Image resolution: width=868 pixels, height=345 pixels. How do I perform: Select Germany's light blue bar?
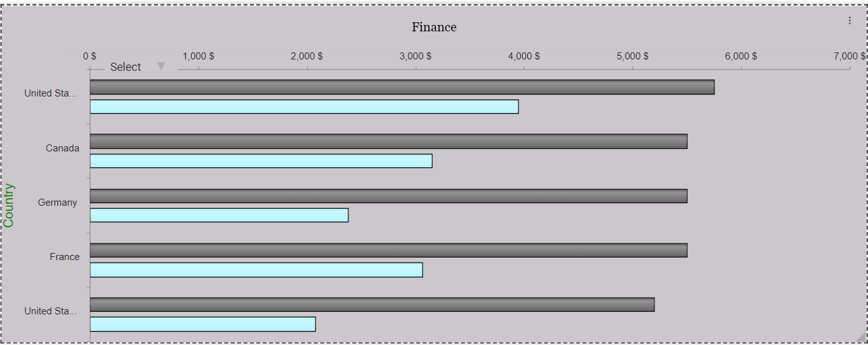coord(219,215)
